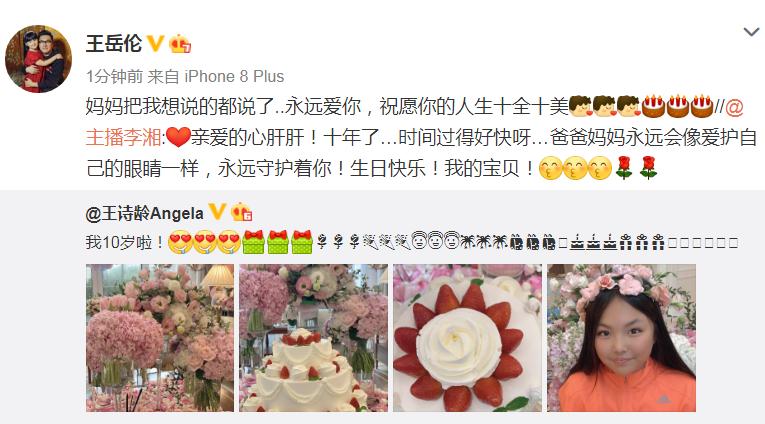Open the pink flower bouquet photo thumbnail
Viewport: 765px width, 424px height.
coord(160,338)
